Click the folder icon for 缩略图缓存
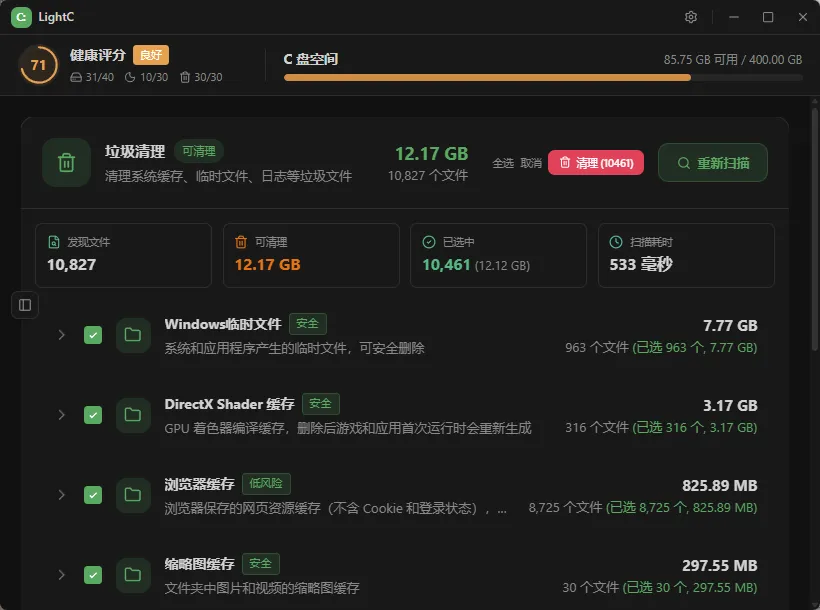 tap(133, 575)
